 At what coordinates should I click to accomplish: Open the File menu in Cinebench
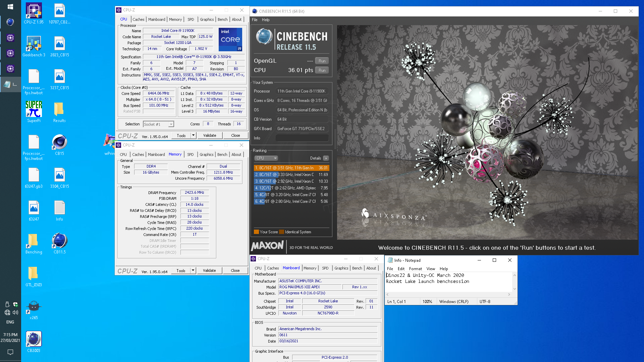pyautogui.click(x=255, y=20)
